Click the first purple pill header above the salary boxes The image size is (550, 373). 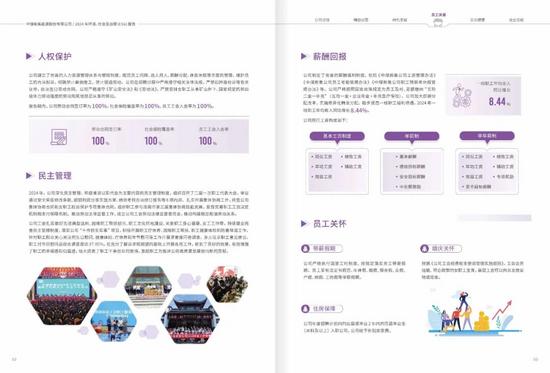(337, 136)
